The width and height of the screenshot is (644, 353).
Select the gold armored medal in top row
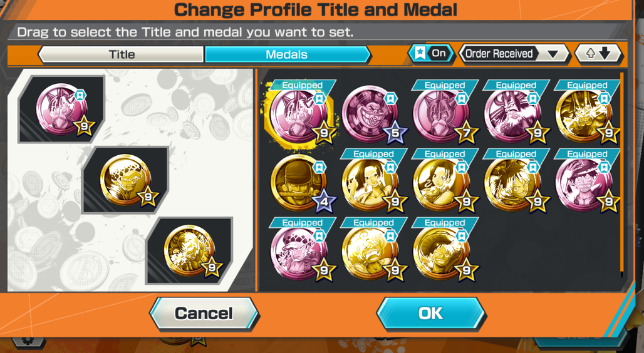click(584, 114)
